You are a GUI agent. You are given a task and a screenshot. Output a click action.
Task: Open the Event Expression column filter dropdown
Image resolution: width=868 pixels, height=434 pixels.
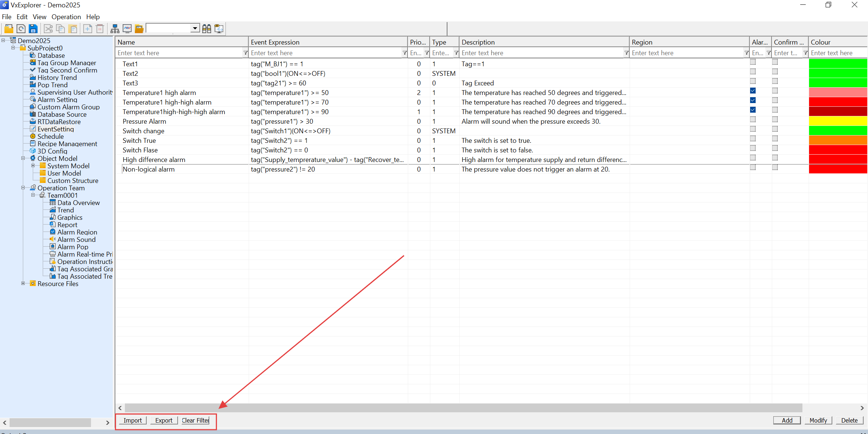click(405, 53)
